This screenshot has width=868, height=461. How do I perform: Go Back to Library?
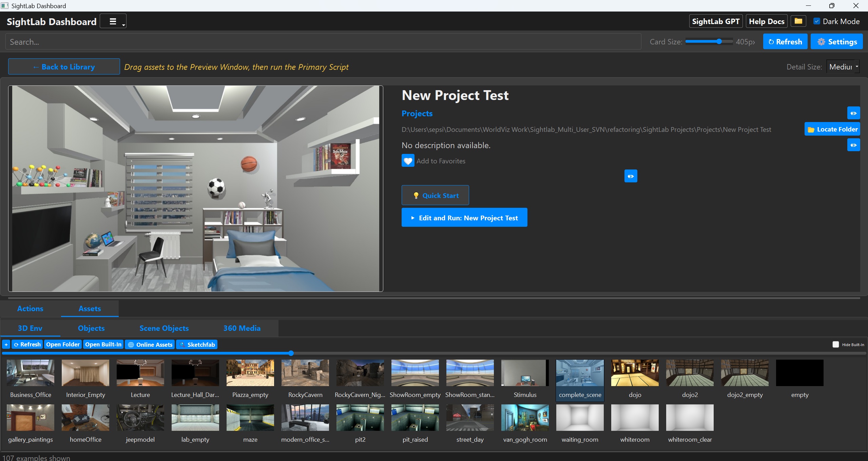(64, 67)
